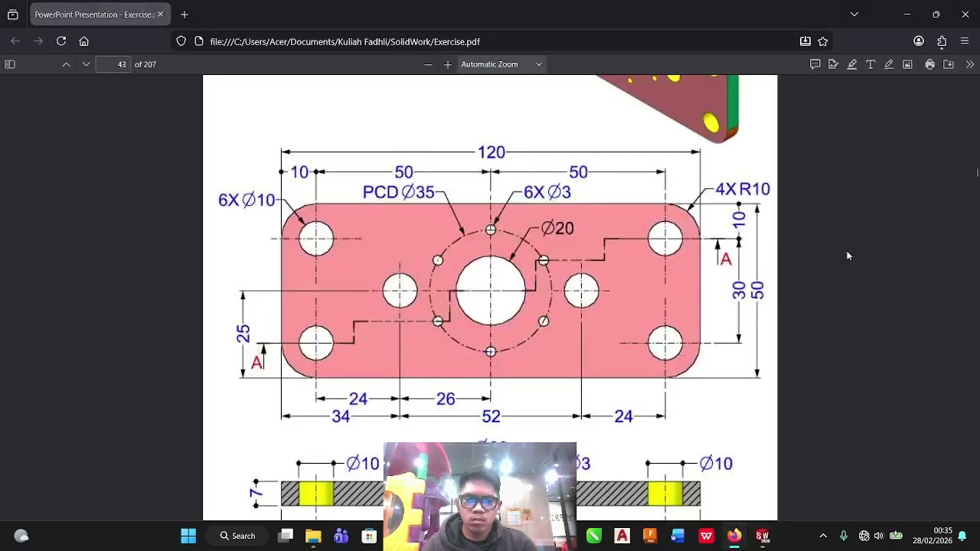980x551 pixels.
Task: Click the large center hole in drawing
Action: (x=491, y=291)
